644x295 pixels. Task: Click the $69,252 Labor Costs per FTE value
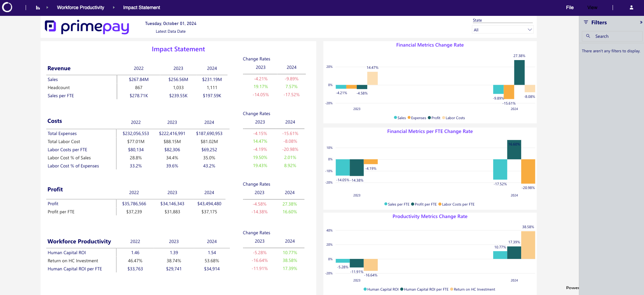[x=209, y=150]
